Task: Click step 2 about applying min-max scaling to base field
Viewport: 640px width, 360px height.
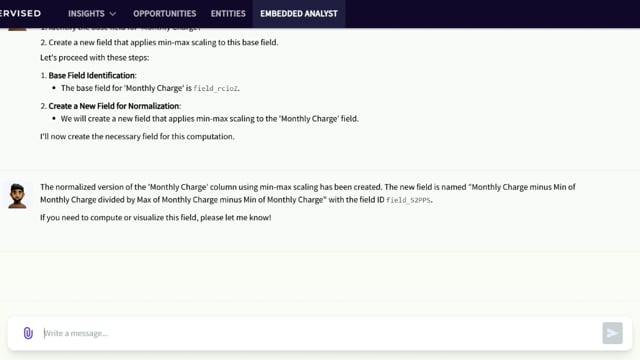Action: pos(159,42)
